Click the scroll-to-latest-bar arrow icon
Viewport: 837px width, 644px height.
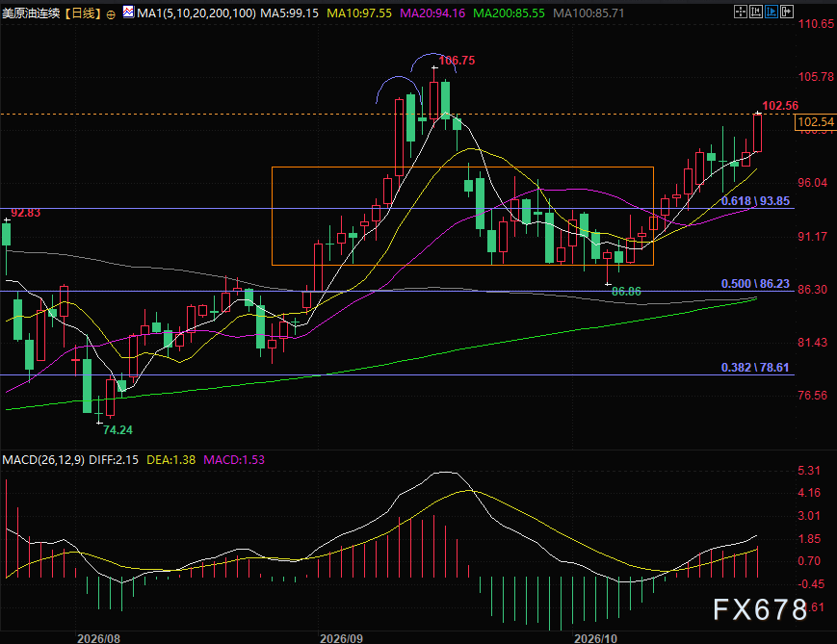pos(787,12)
